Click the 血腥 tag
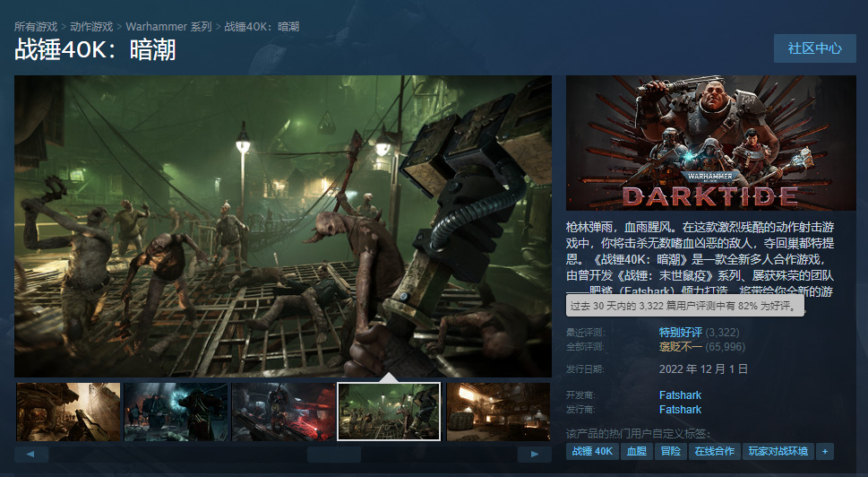Viewport: 868px width, 477px height. tap(637, 452)
